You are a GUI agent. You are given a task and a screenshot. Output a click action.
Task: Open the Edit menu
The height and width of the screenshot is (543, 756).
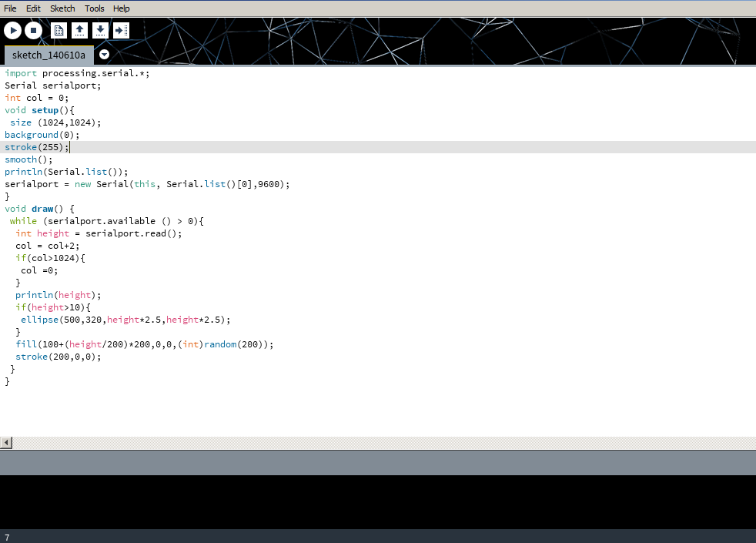pyautogui.click(x=33, y=8)
